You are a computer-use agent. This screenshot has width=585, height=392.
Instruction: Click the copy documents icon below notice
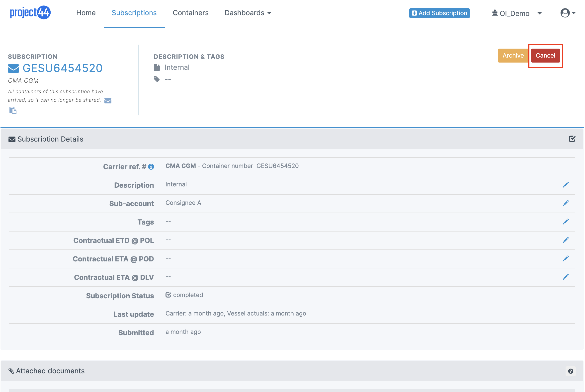tap(13, 110)
